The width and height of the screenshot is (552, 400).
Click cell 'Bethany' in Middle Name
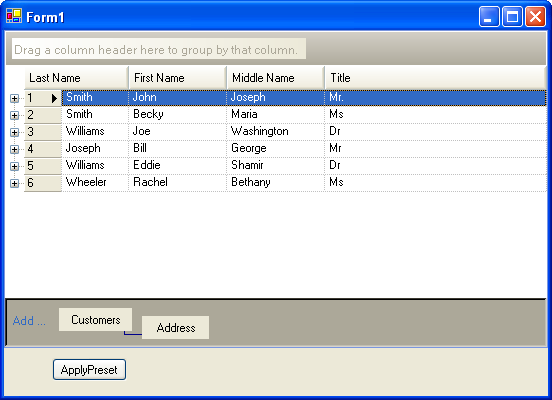tap(276, 182)
